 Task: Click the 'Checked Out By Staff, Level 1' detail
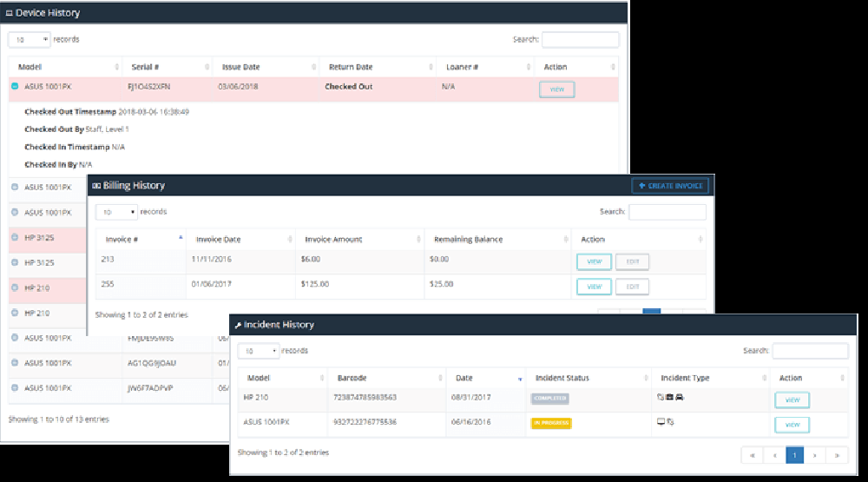pos(76,129)
